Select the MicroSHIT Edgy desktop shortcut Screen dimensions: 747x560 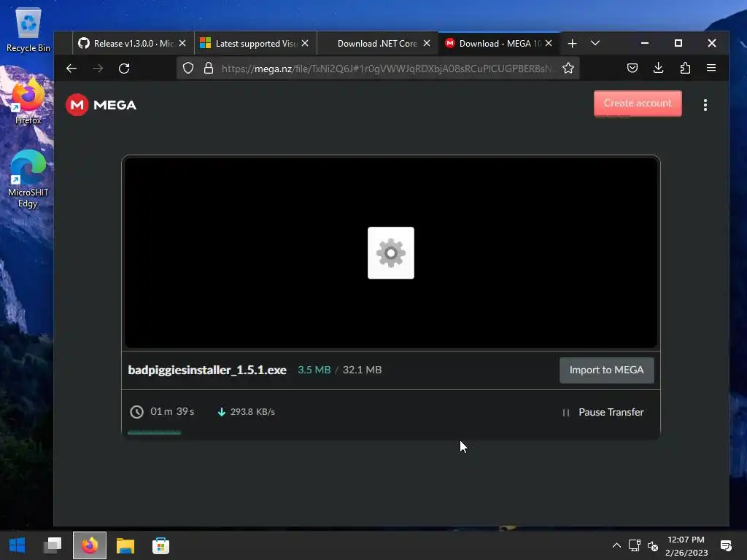pyautogui.click(x=28, y=179)
